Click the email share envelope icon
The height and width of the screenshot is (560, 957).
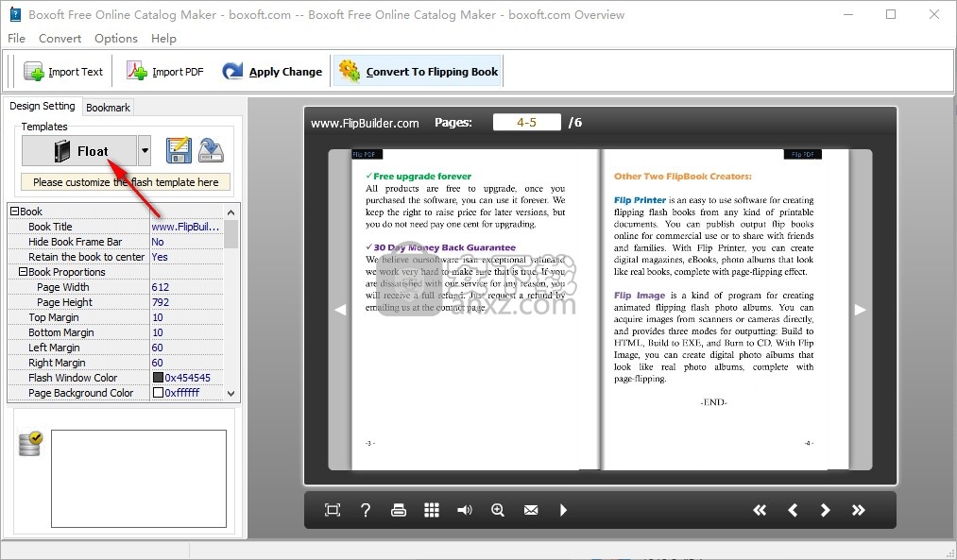pos(531,510)
